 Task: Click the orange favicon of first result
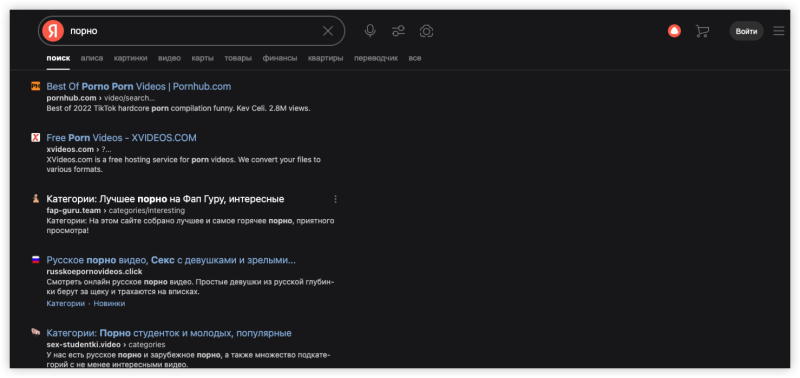[36, 86]
